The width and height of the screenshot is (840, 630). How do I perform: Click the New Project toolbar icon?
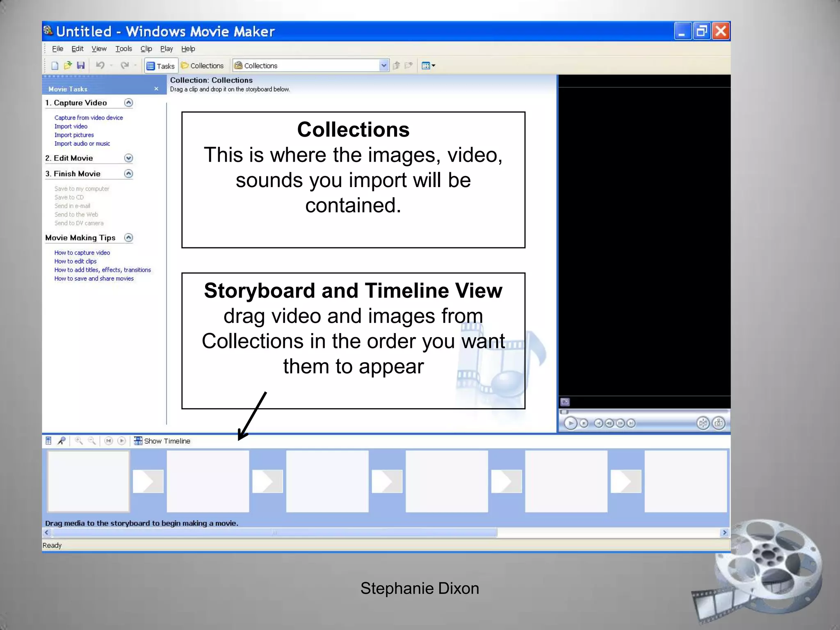pos(55,66)
